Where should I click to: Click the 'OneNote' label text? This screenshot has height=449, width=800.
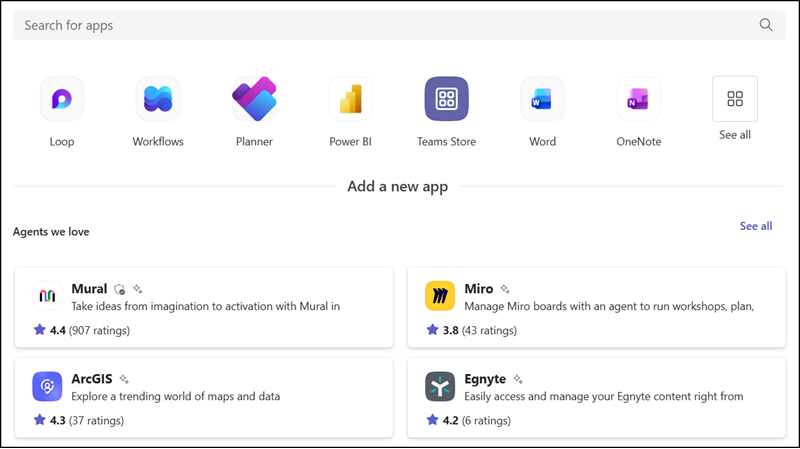(639, 142)
